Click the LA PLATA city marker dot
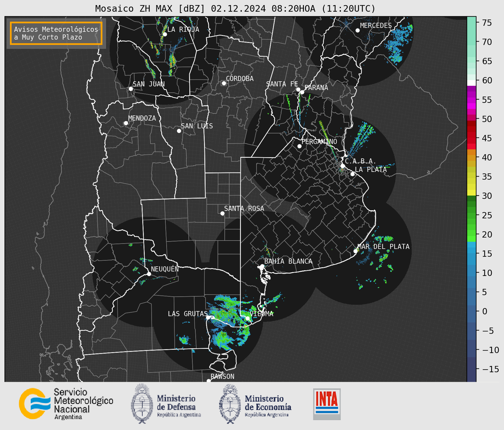504x430 pixels. 353,174
